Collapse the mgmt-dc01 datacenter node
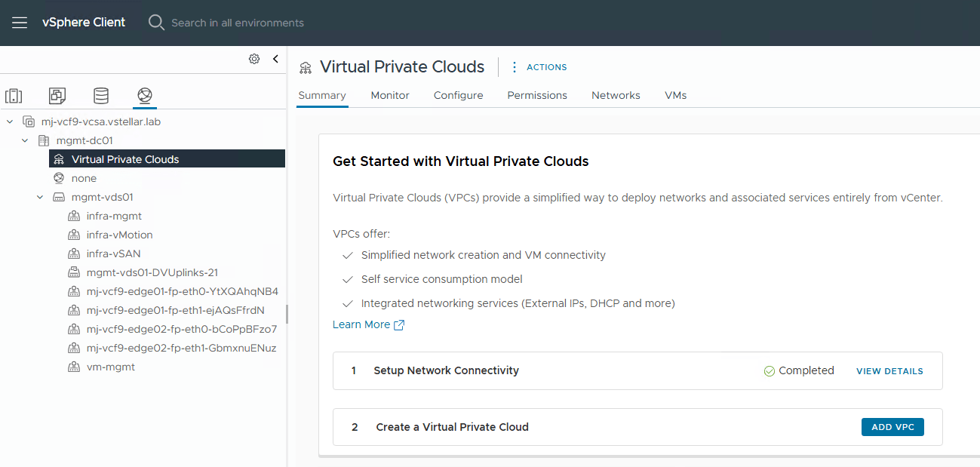Viewport: 980px width, 467px height. click(25, 140)
